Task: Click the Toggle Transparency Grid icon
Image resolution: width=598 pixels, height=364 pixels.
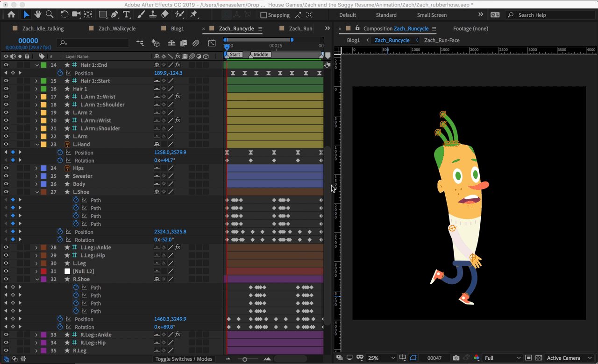Action: [x=538, y=358]
